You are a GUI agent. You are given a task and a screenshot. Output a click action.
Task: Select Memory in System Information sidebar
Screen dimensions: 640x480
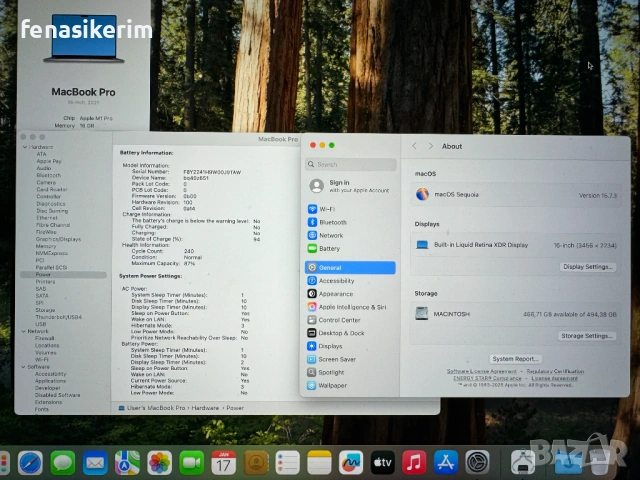tap(46, 246)
